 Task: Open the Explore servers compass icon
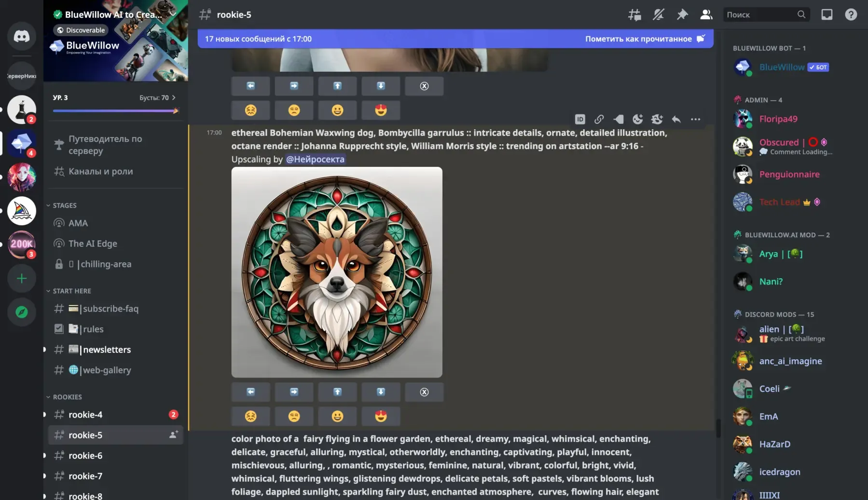coord(22,312)
